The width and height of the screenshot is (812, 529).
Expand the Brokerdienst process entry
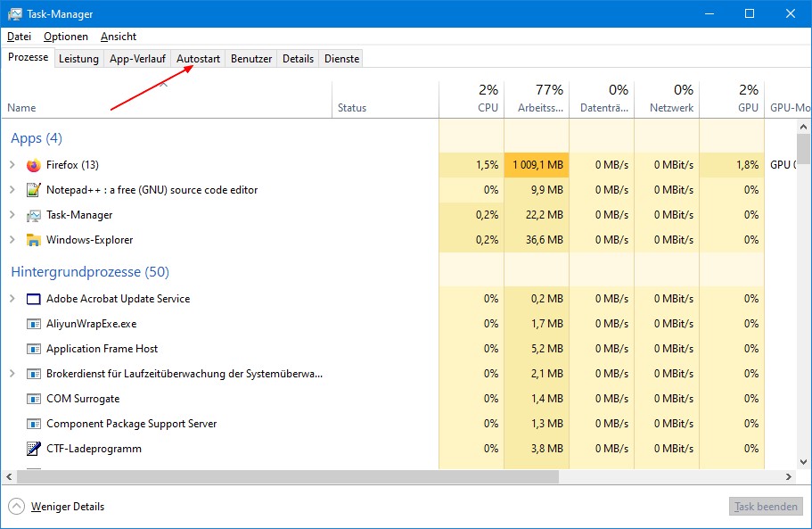(12, 373)
